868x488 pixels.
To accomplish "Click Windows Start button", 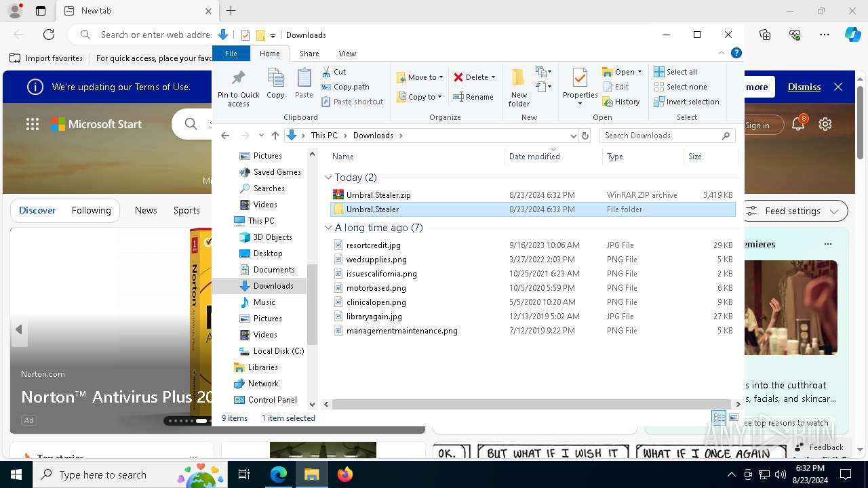I will [16, 474].
